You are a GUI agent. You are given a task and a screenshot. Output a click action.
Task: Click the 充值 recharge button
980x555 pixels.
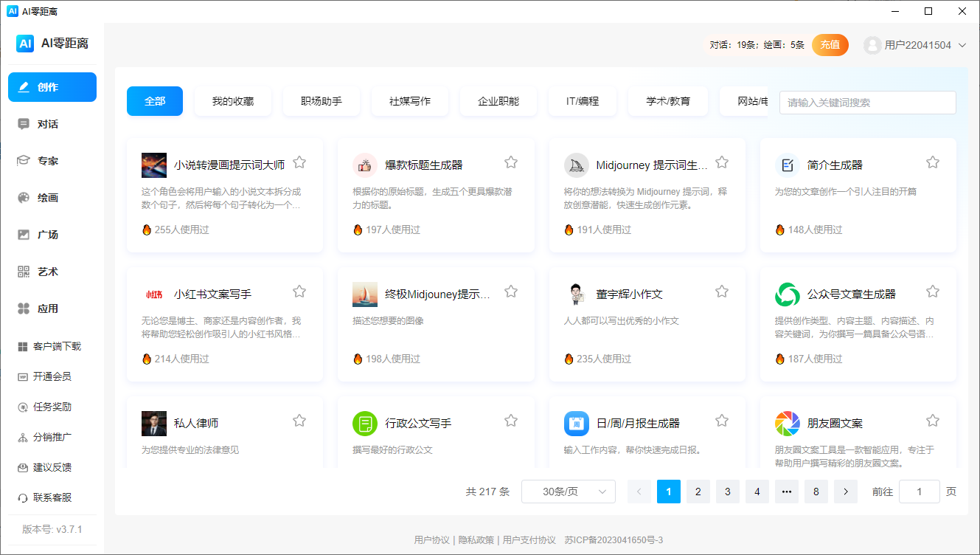(830, 45)
